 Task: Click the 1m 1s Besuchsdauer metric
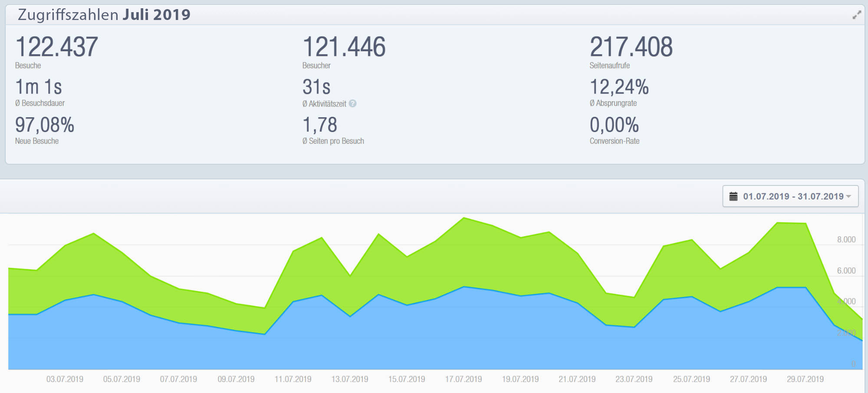(x=39, y=87)
